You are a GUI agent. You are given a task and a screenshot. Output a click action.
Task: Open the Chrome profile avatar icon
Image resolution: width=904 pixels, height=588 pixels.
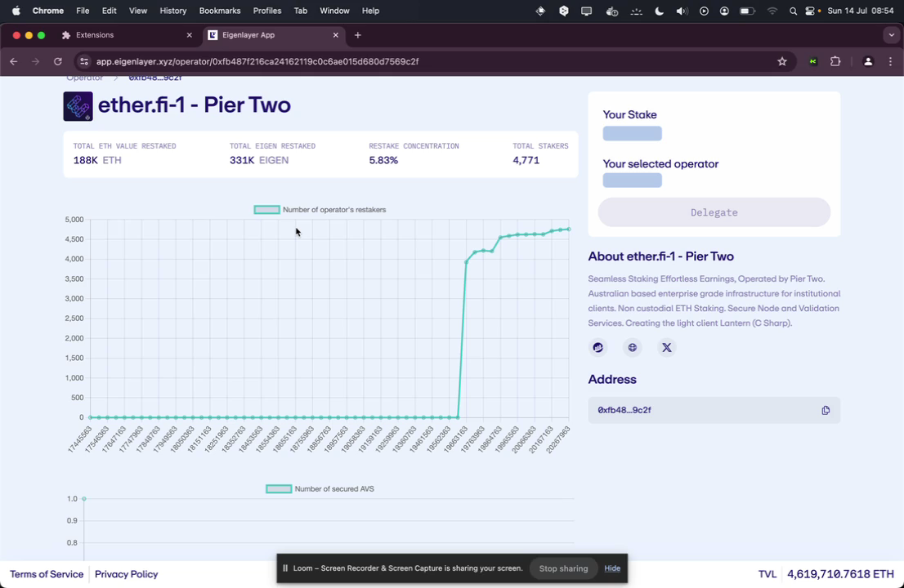pos(868,61)
